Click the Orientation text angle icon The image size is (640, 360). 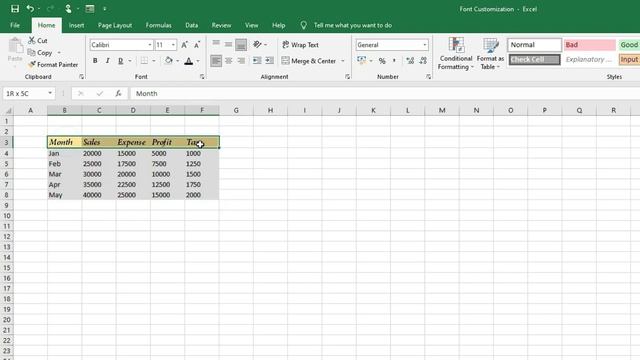pyautogui.click(x=257, y=44)
